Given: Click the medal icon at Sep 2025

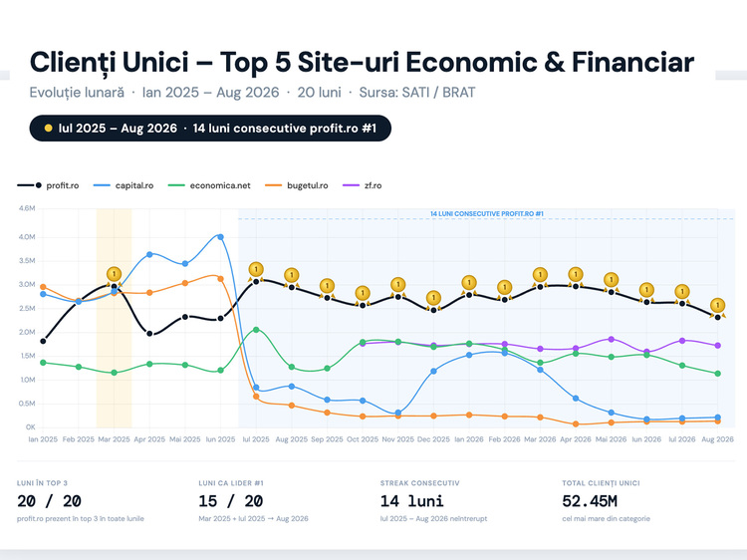Looking at the screenshot, I should (327, 286).
